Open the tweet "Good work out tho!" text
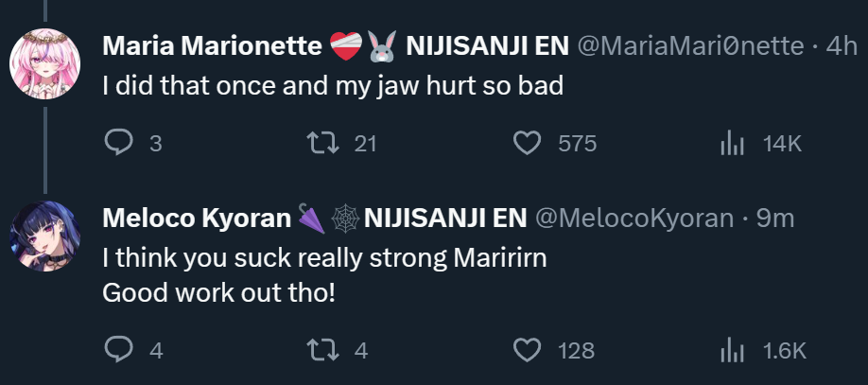868x385 pixels. 218,292
